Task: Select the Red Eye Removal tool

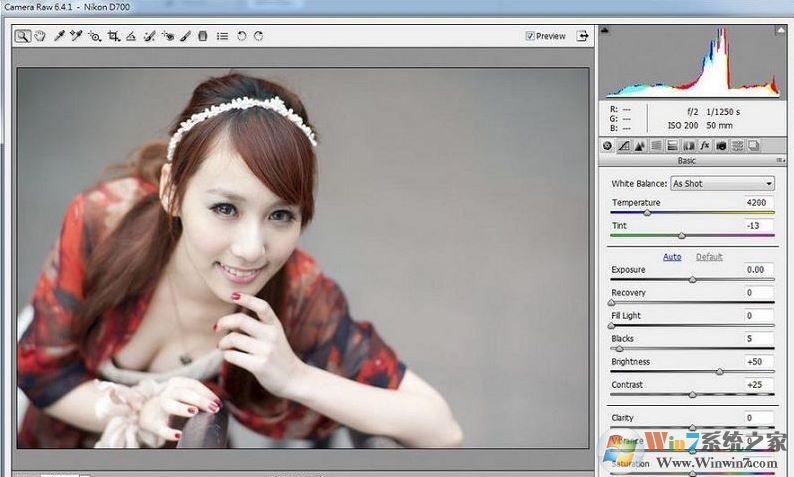Action: pyautogui.click(x=168, y=36)
